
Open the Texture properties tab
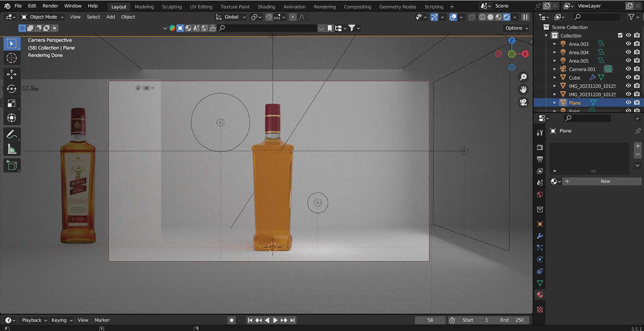tap(540, 310)
